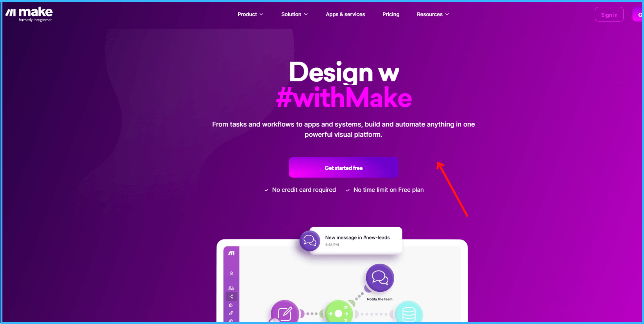
Task: Open the Resources dropdown chevron
Action: point(447,14)
